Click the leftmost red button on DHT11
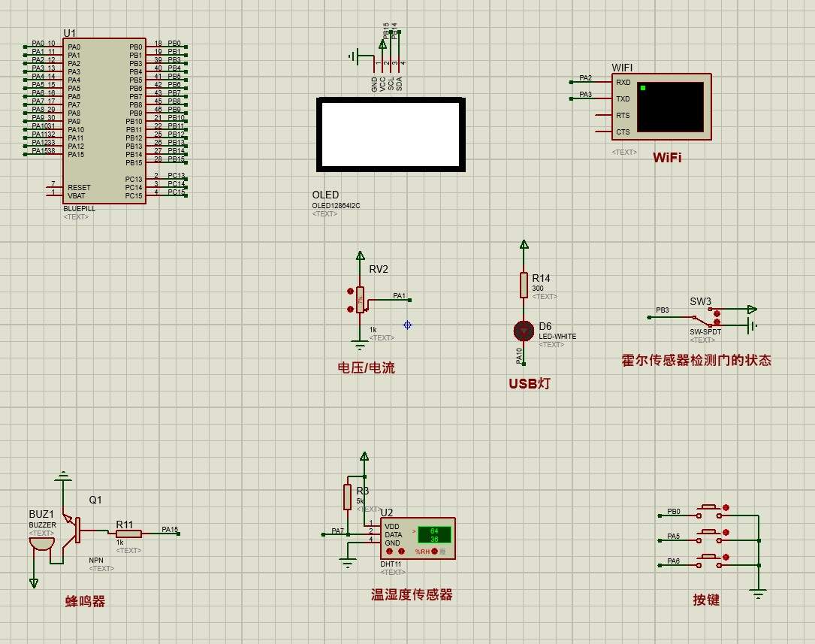The width and height of the screenshot is (815, 644). pos(390,552)
